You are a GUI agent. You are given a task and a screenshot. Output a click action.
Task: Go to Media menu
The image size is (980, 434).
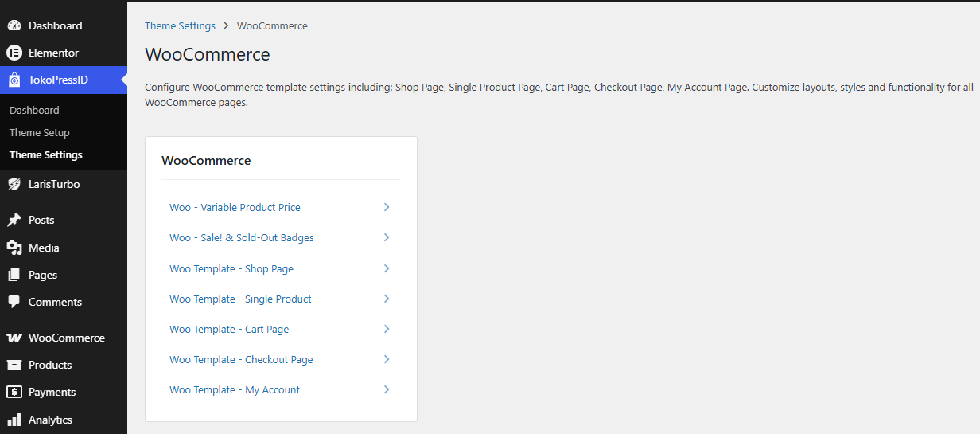point(64,248)
